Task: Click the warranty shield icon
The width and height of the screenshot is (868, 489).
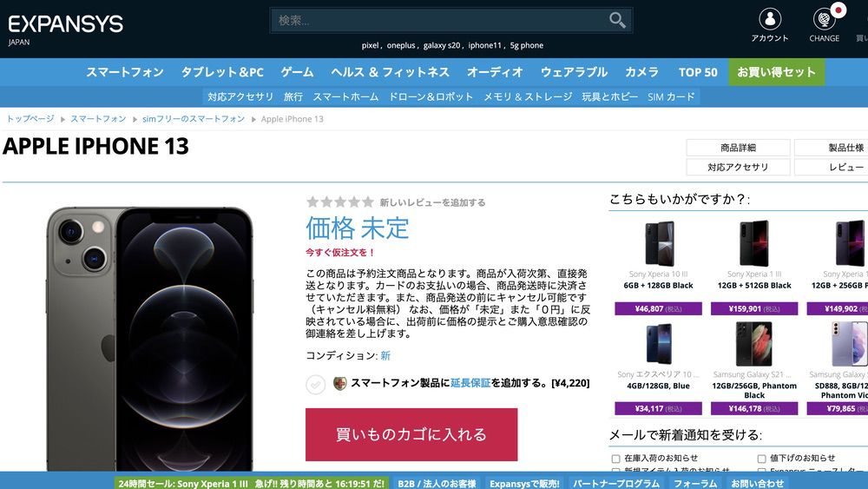Action: point(340,383)
